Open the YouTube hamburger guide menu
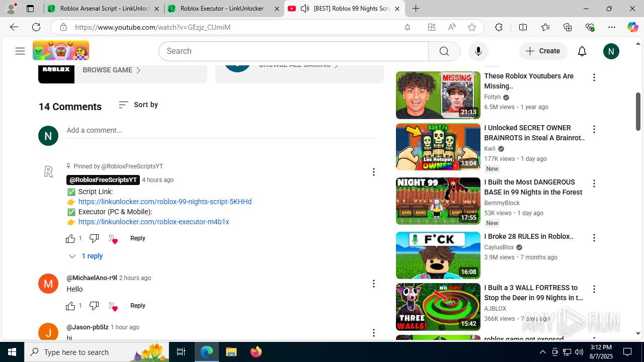 coord(20,51)
